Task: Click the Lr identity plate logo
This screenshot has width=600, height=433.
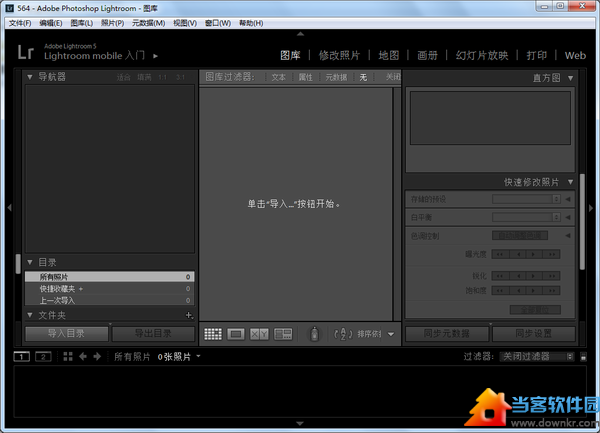Action: [26, 52]
